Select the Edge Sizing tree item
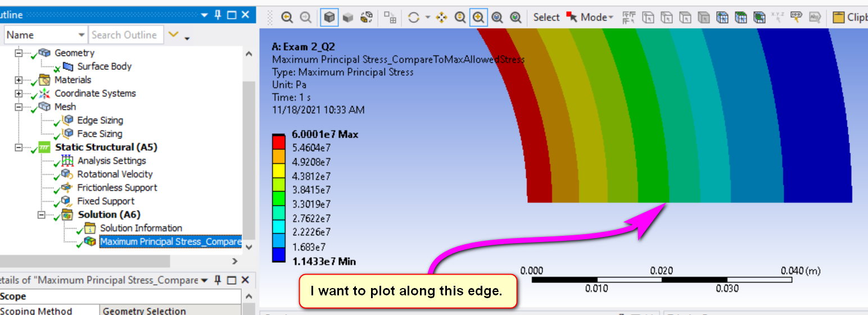The height and width of the screenshot is (315, 868). pyautogui.click(x=100, y=120)
